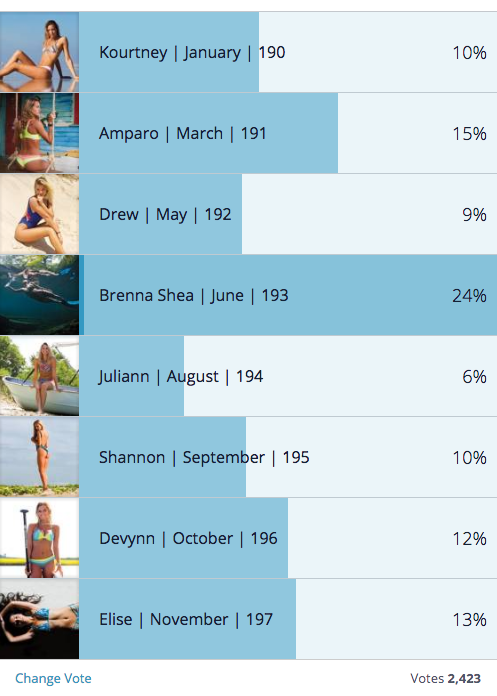Open Devynn October paddle thumbnail

(39, 538)
